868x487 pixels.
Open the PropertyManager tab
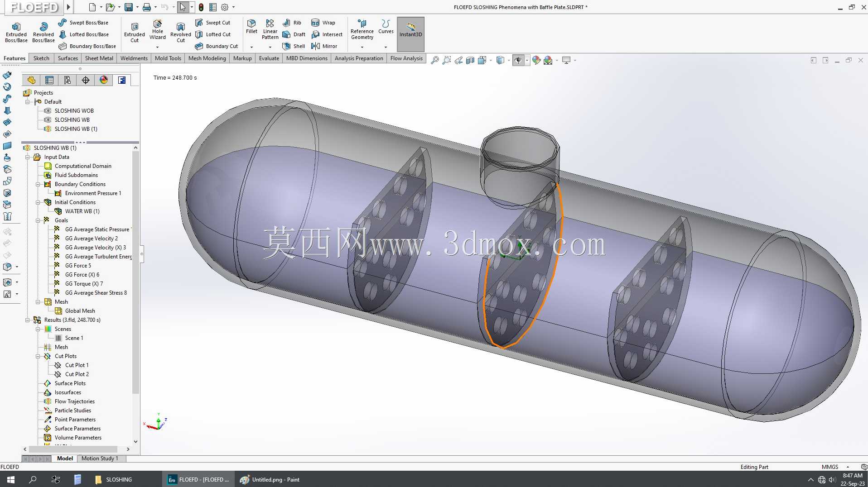pyautogui.click(x=49, y=80)
